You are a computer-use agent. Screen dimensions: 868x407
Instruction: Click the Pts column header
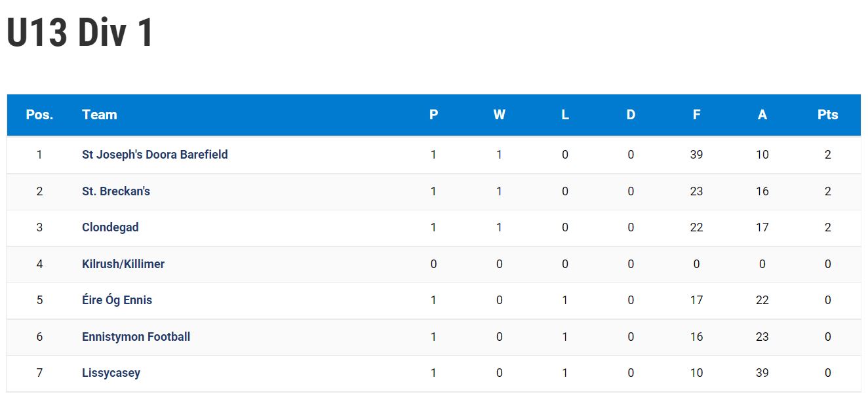(x=828, y=115)
